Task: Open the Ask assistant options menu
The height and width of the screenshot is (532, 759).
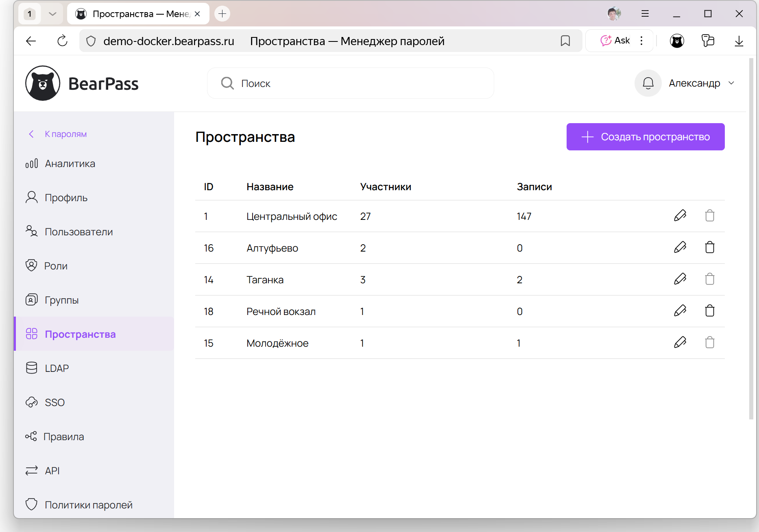Action: (641, 41)
